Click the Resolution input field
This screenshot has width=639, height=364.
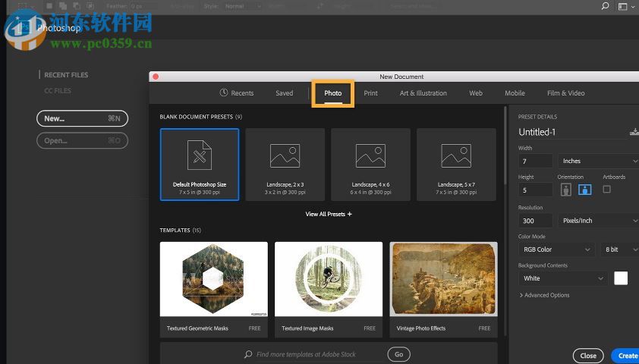point(536,221)
